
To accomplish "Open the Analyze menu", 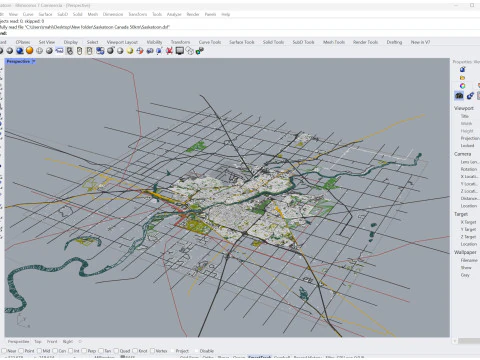I will point(174,14).
